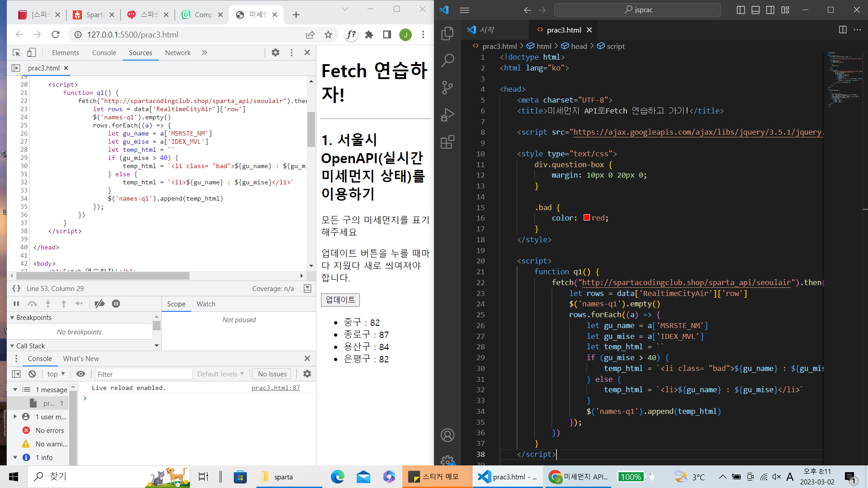This screenshot has height=488, width=868.
Task: Open Watch tab in debugger
Action: (x=206, y=304)
